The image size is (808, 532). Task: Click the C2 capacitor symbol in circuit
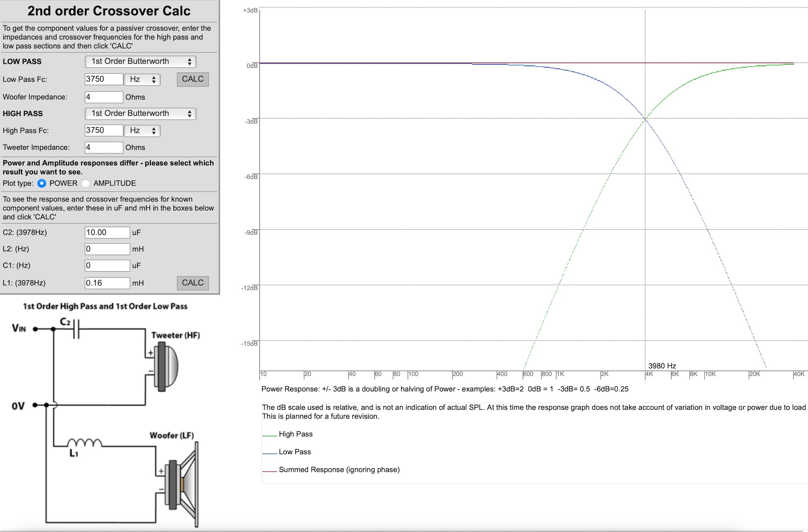tap(76, 329)
